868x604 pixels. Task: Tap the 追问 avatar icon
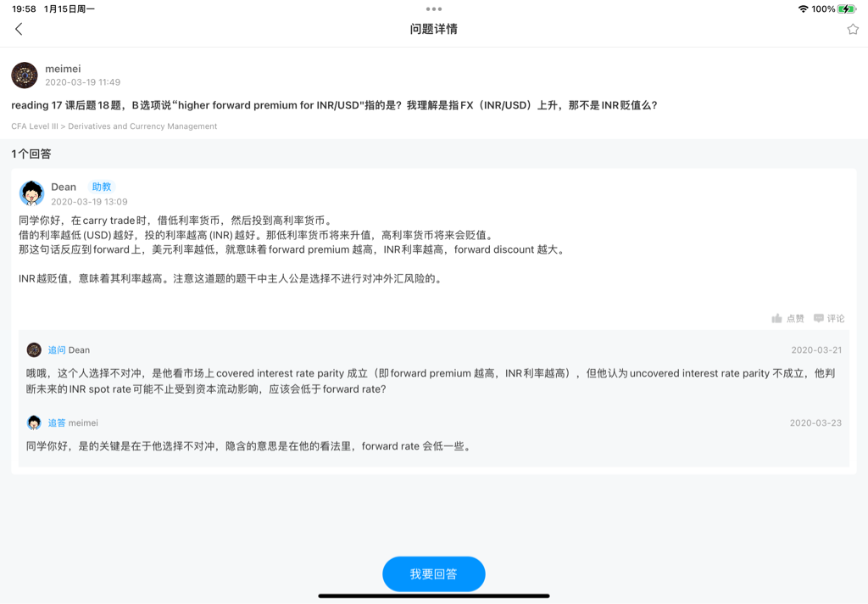34,350
